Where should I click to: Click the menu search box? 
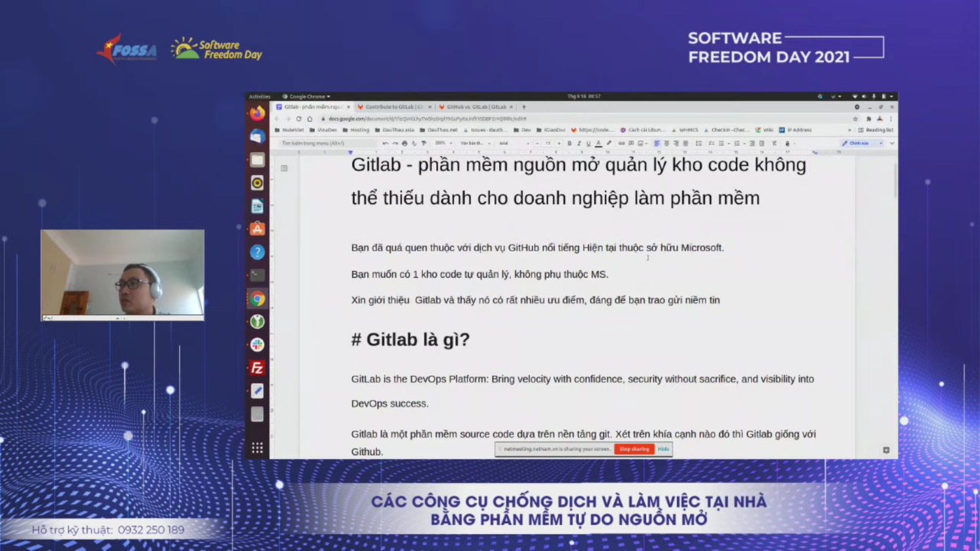(327, 143)
